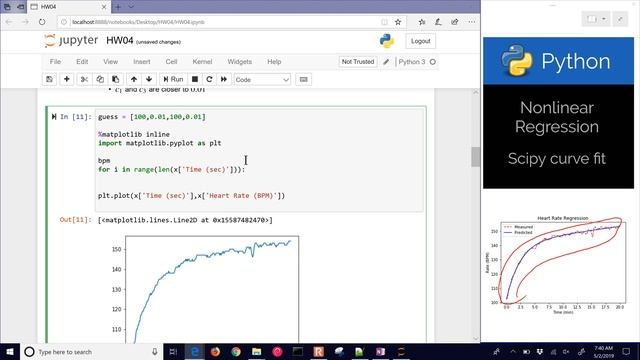The image size is (640, 360).
Task: Open the Widgets menu
Action: point(240,62)
